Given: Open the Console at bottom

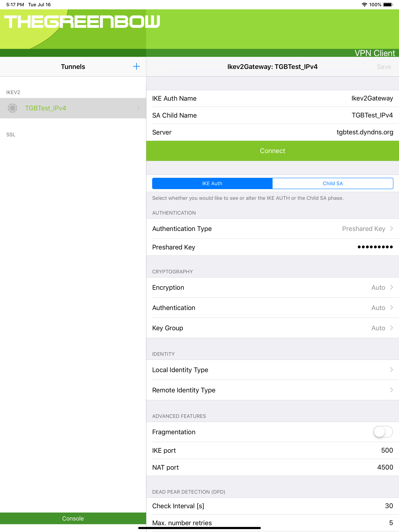Looking at the screenshot, I should (73, 518).
